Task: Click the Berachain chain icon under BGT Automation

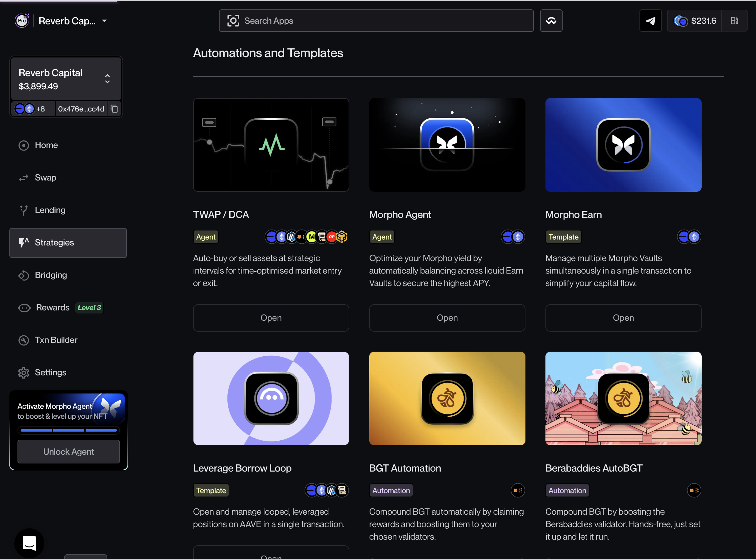Action: pyautogui.click(x=517, y=490)
